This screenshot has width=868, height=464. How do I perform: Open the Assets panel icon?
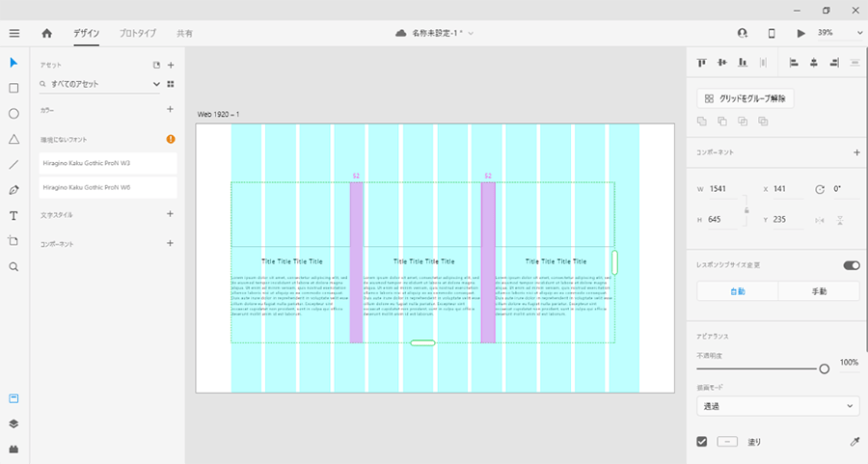(x=14, y=398)
